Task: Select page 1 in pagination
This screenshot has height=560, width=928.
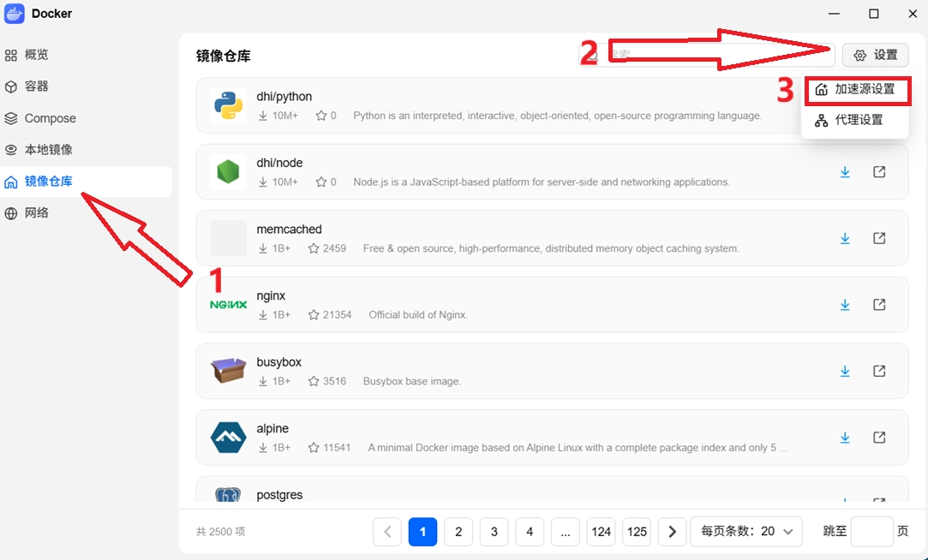Action: pos(422,532)
